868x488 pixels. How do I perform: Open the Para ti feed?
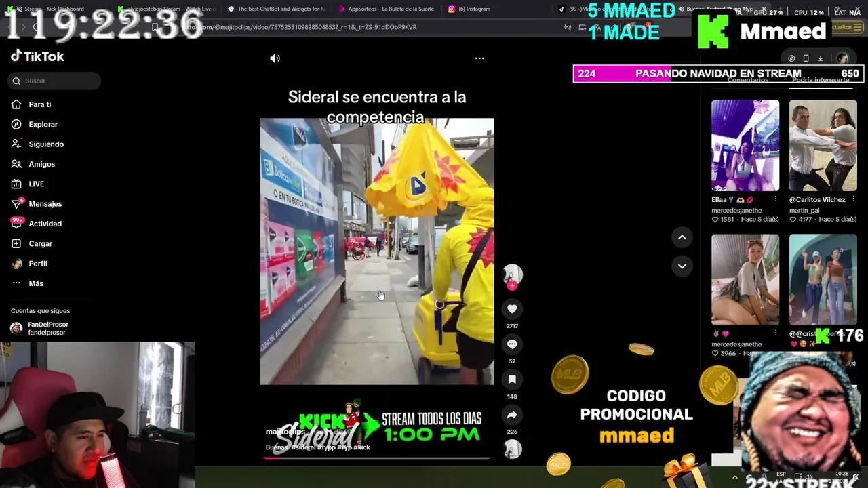31,104
